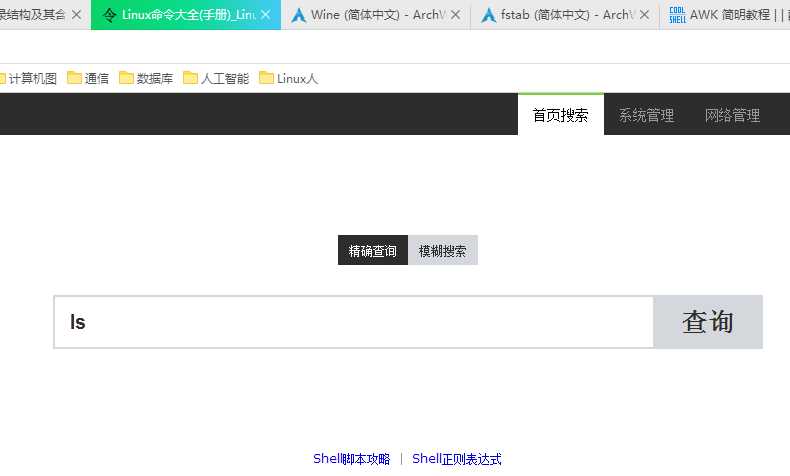
Task: Close the Linux命令大全 tab
Action: [x=266, y=15]
